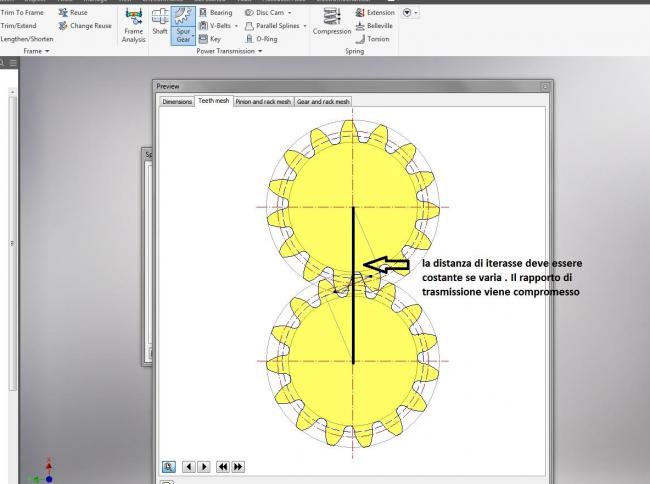This screenshot has height=484, width=650.
Task: Choose the O-Ring tool
Action: point(264,39)
